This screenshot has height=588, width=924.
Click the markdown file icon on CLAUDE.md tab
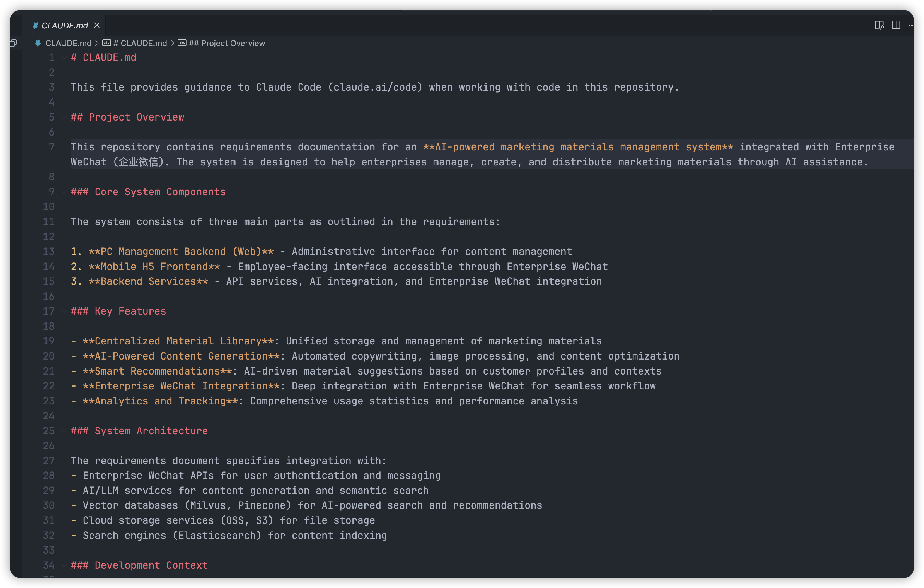click(35, 25)
